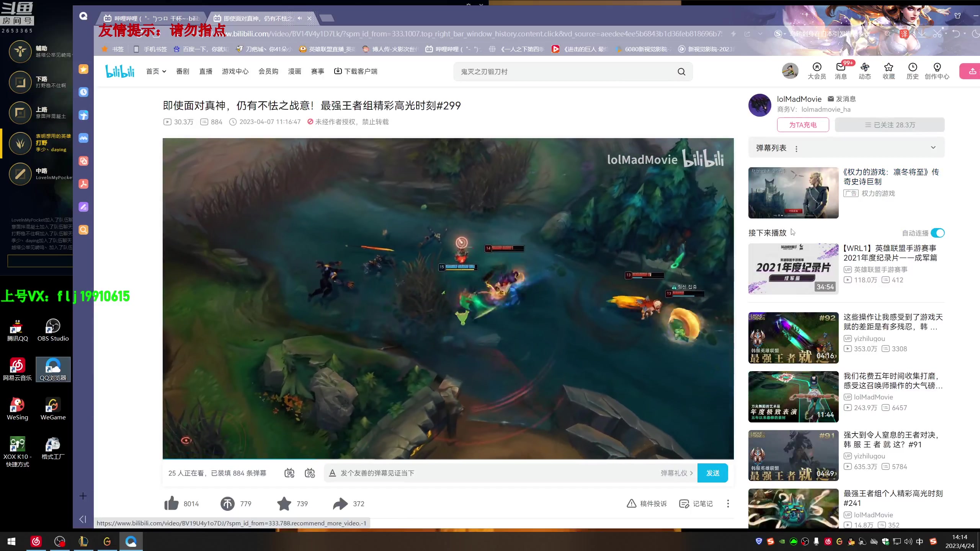The height and width of the screenshot is (551, 980).
Task: Click 发消息 message link
Action: pyautogui.click(x=841, y=99)
